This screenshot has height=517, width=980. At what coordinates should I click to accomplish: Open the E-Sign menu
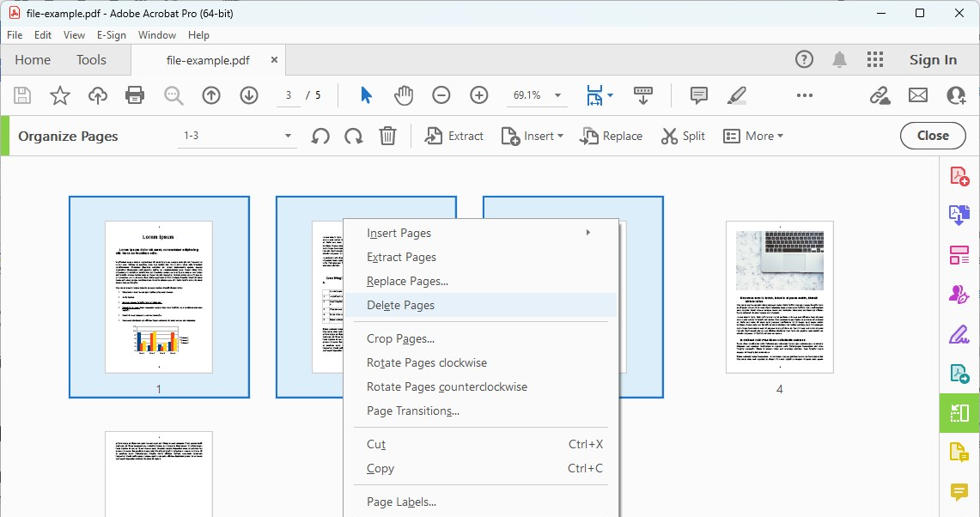point(112,35)
